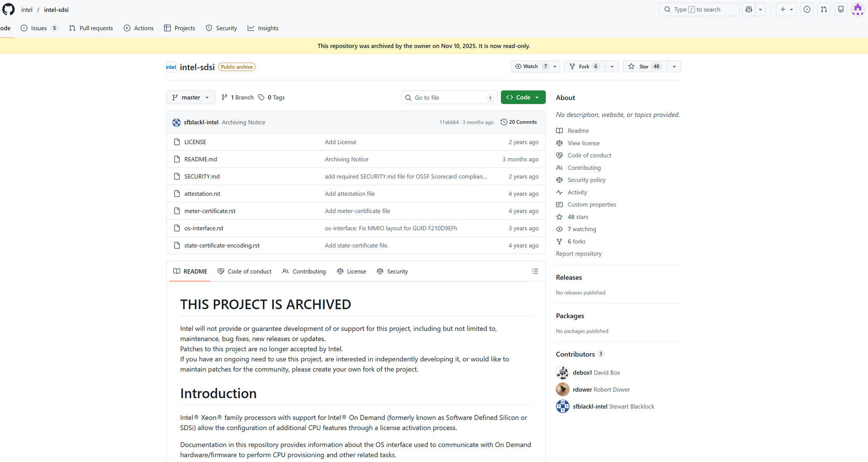This screenshot has height=462, width=868.
Task: Select the Code of conduct README tab
Action: (244, 271)
